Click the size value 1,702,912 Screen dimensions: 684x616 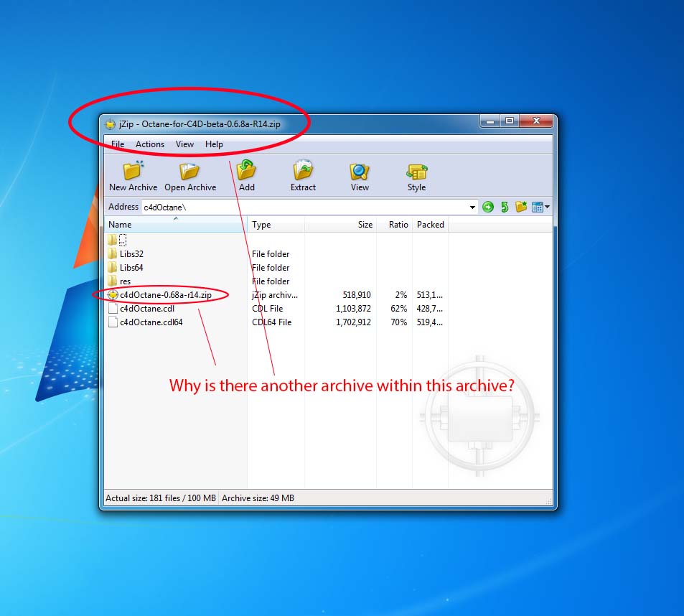[x=353, y=322]
